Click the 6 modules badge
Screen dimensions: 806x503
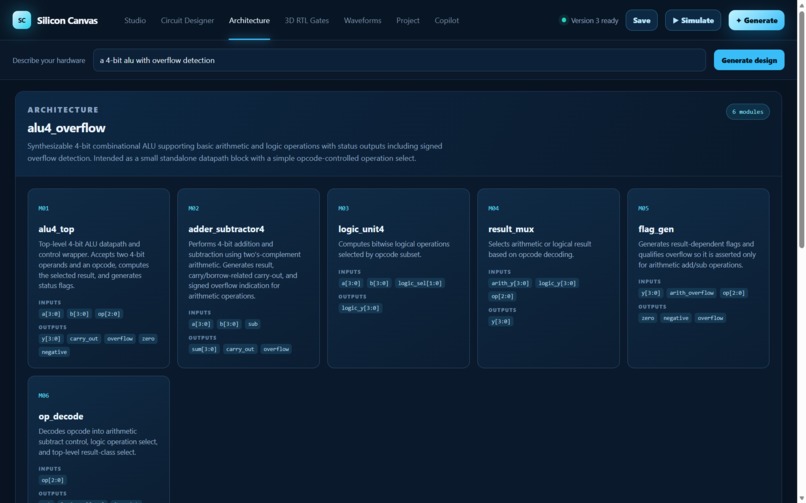(x=748, y=111)
